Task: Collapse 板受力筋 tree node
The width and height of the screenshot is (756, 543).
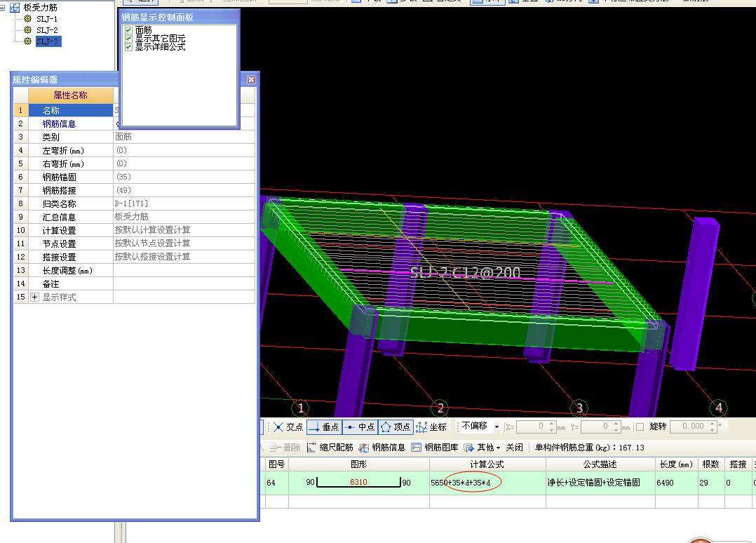Action: click(x=2, y=7)
